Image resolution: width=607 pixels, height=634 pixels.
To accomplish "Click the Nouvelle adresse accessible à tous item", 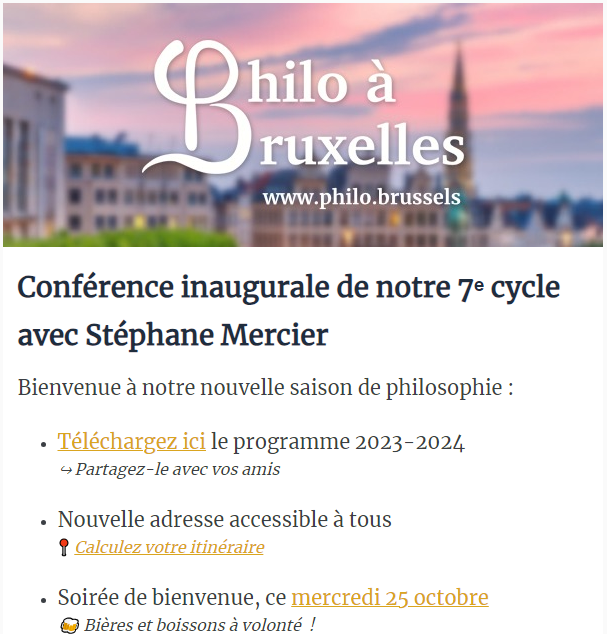I will 224,519.
